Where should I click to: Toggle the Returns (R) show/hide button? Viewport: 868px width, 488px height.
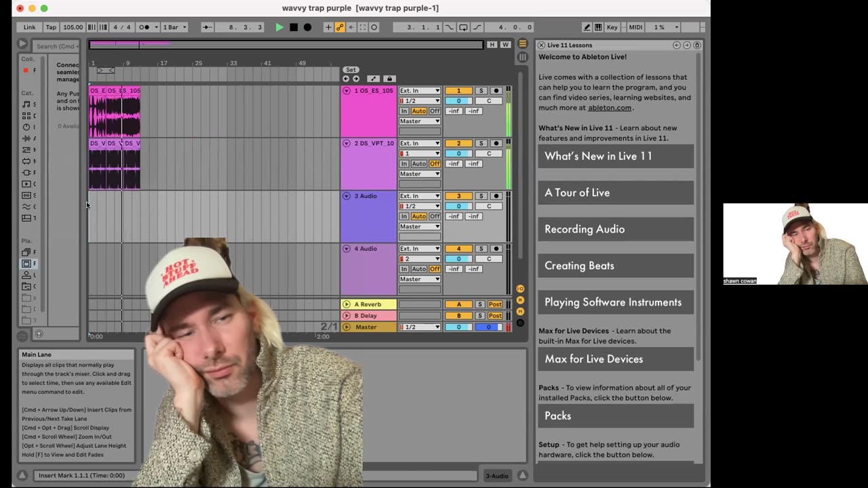(x=520, y=300)
